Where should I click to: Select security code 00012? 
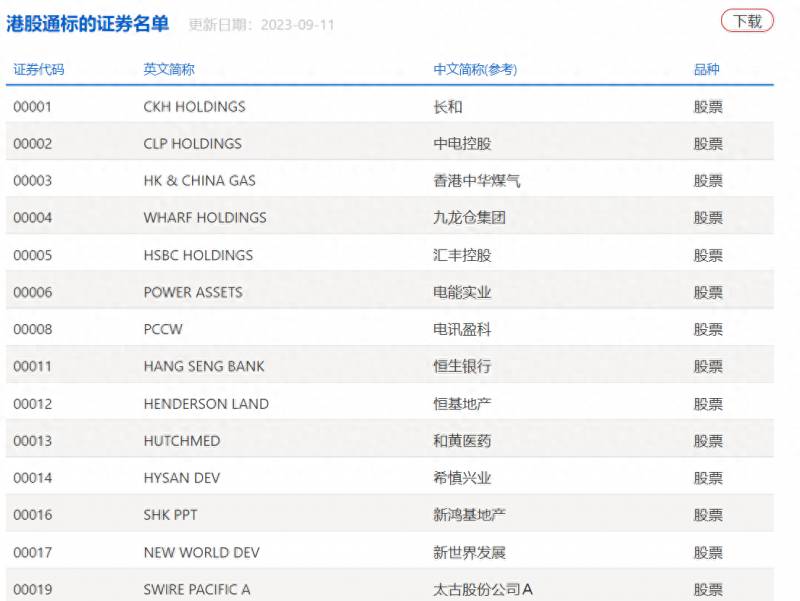coord(33,404)
